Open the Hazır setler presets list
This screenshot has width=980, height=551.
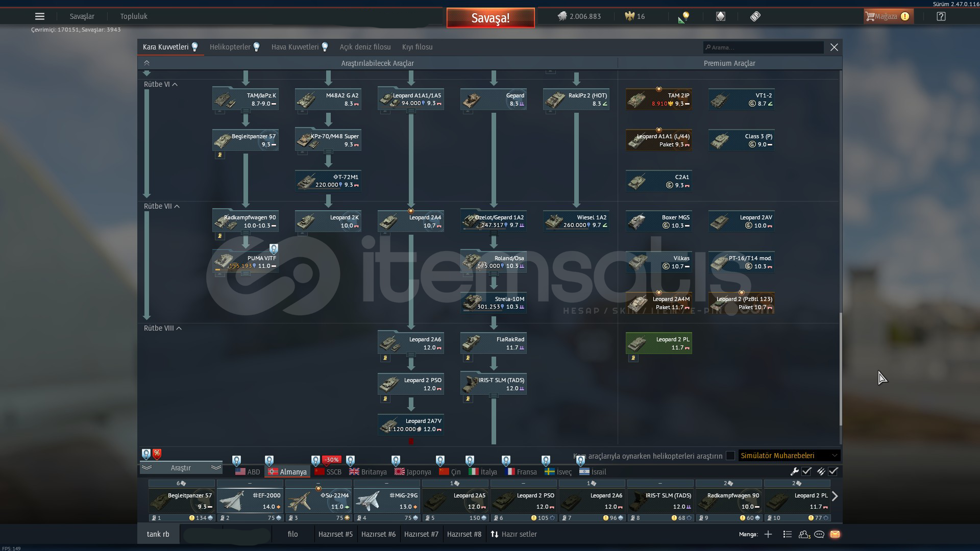[x=514, y=534]
